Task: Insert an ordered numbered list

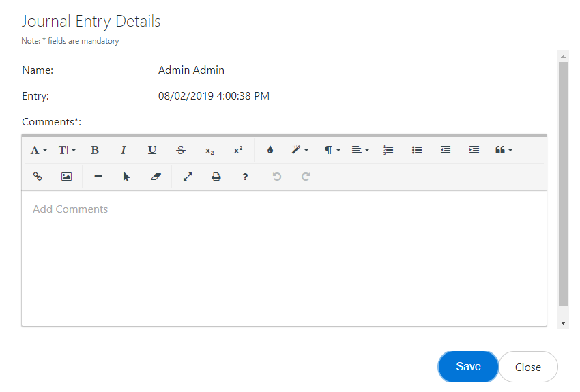Action: (389, 150)
